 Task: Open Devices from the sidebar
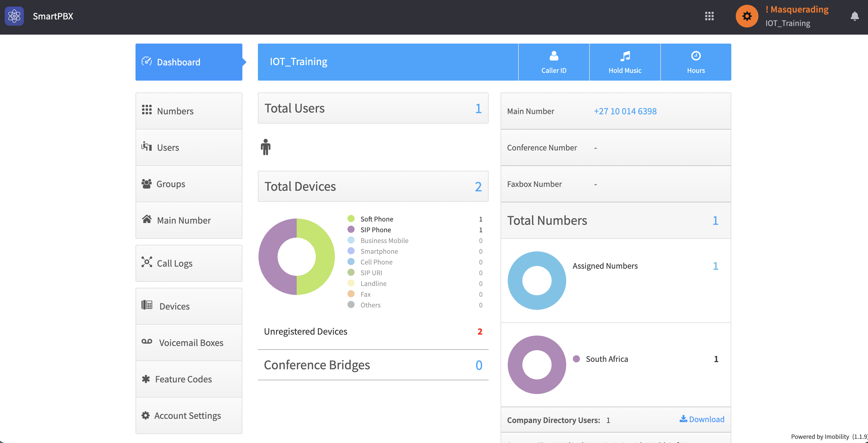[x=189, y=306]
